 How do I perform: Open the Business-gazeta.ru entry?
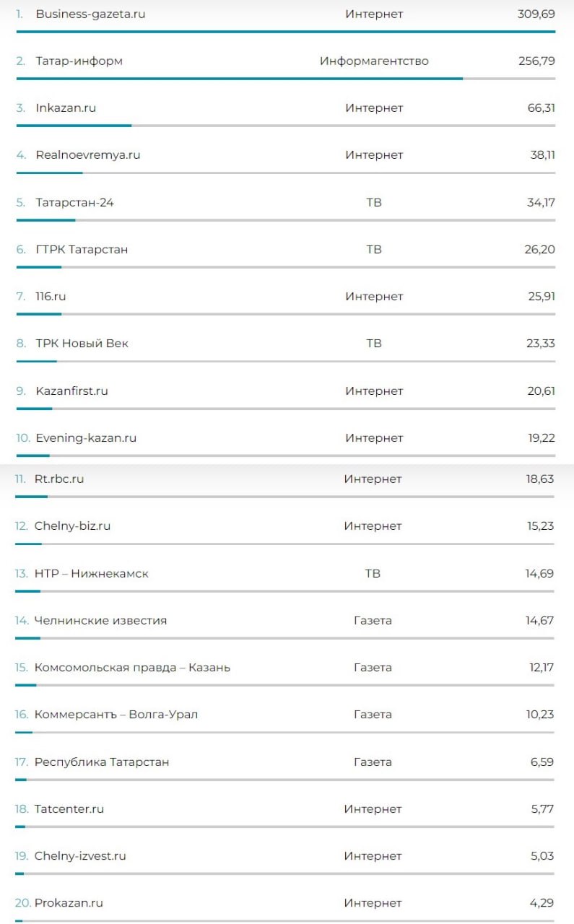[x=90, y=14]
